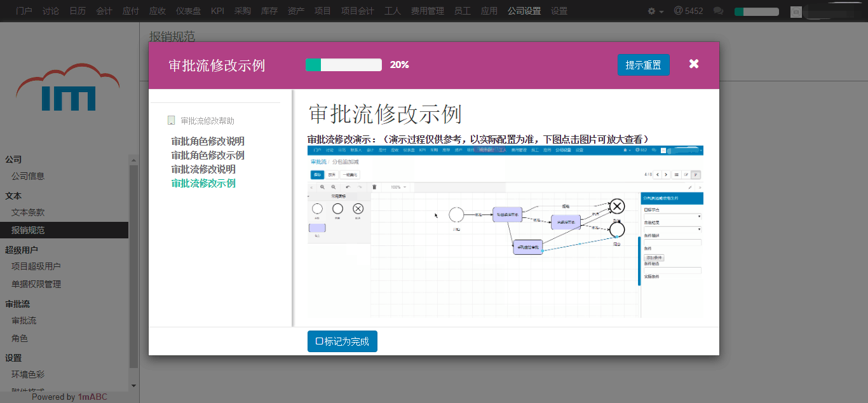Click the settings gear icon in top bar
Screen dimensions: 868x403
point(651,11)
